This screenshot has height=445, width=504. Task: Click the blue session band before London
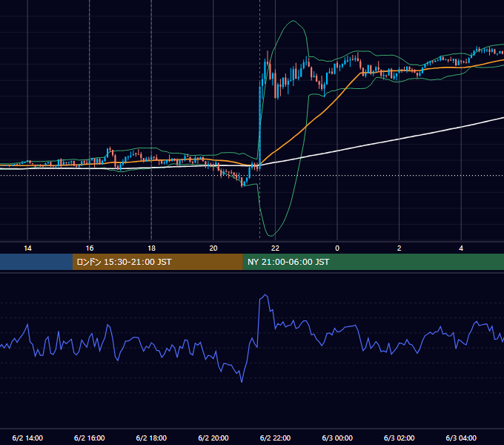[36, 262]
